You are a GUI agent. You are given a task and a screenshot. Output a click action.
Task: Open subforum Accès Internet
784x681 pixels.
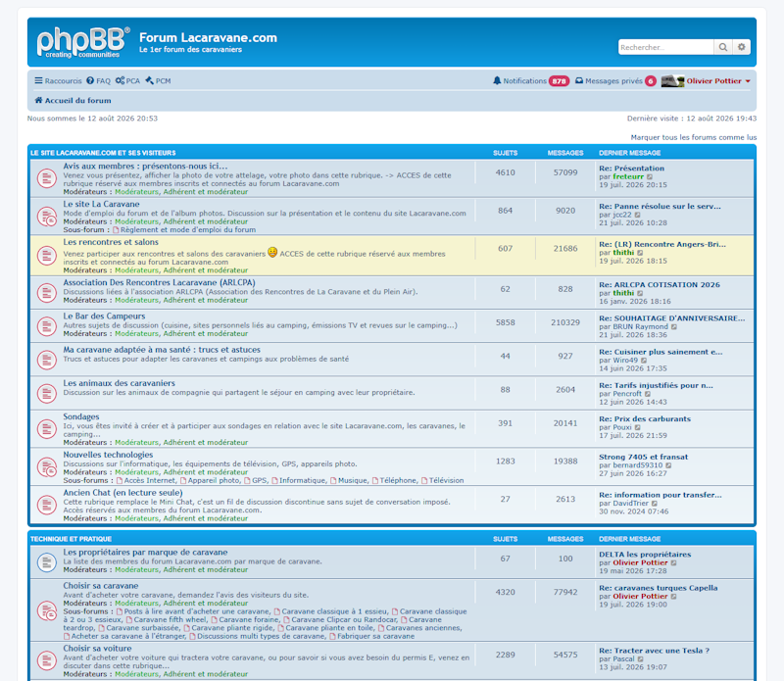coord(150,480)
